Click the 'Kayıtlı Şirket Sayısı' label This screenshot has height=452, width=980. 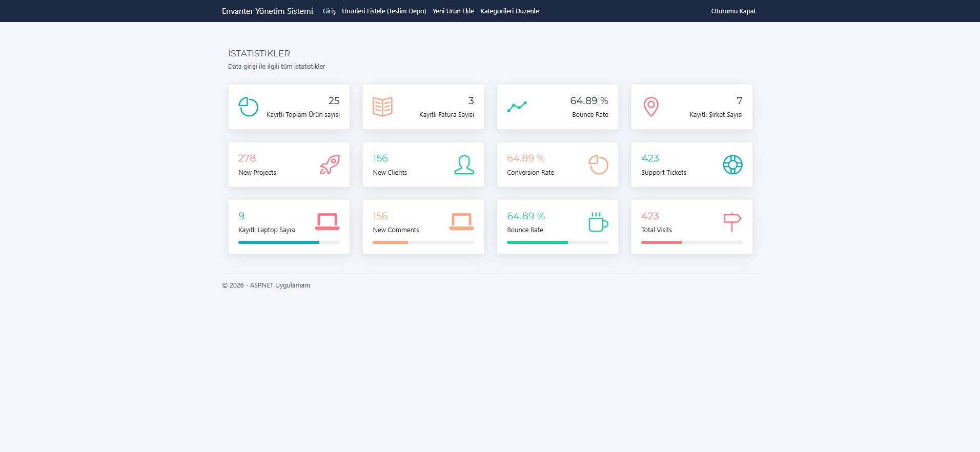(x=716, y=115)
